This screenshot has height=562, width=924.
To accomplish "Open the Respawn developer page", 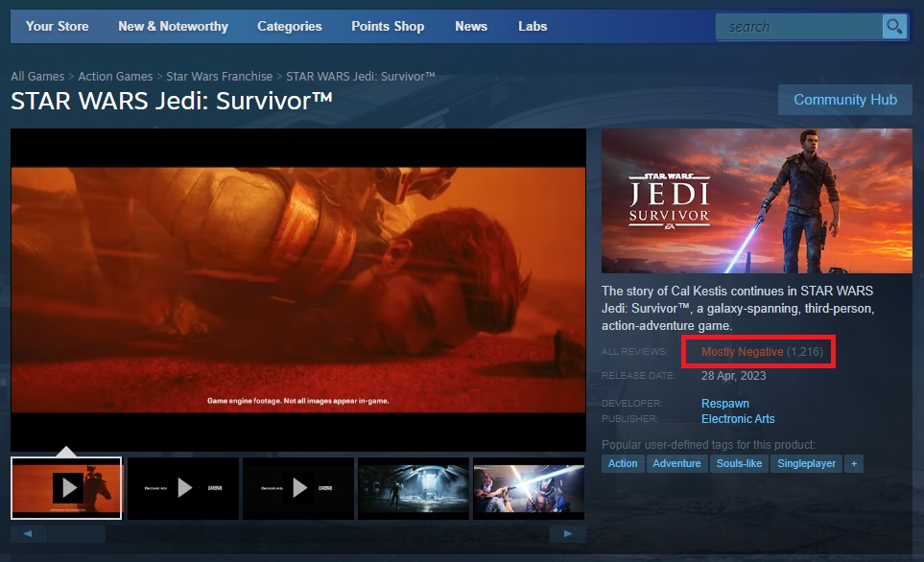I will point(725,403).
